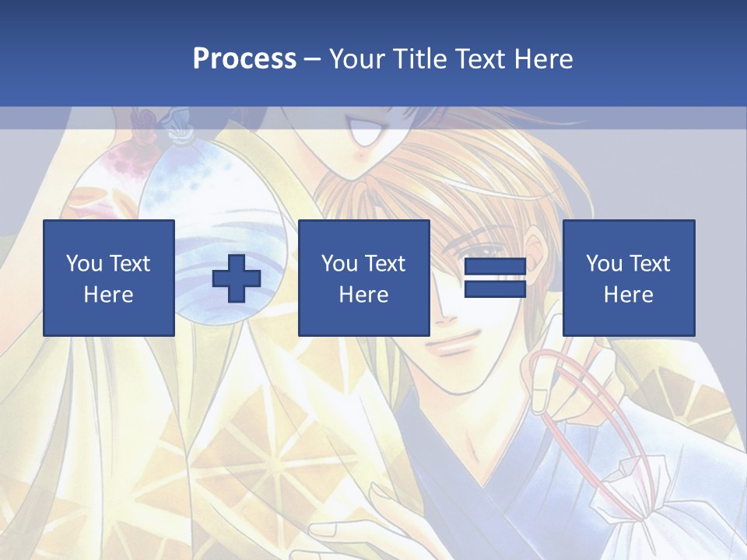Click the right 'You Text Here' box
The height and width of the screenshot is (560, 747).
coord(629,278)
